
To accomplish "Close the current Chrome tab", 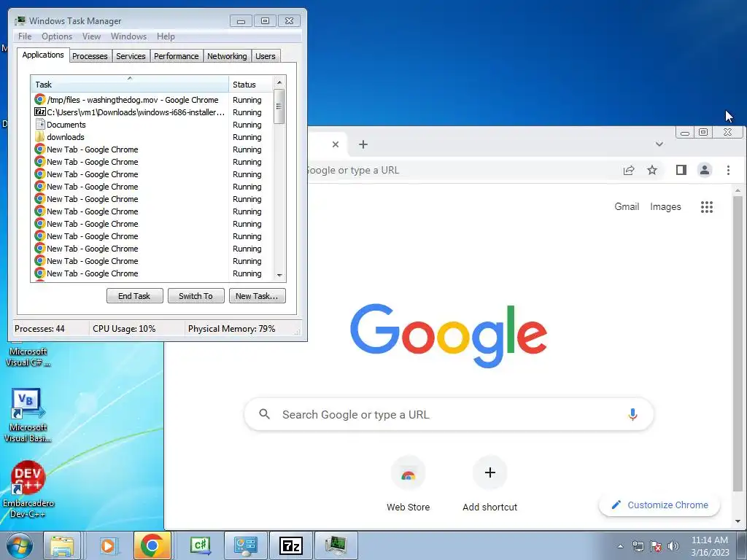I will click(336, 144).
